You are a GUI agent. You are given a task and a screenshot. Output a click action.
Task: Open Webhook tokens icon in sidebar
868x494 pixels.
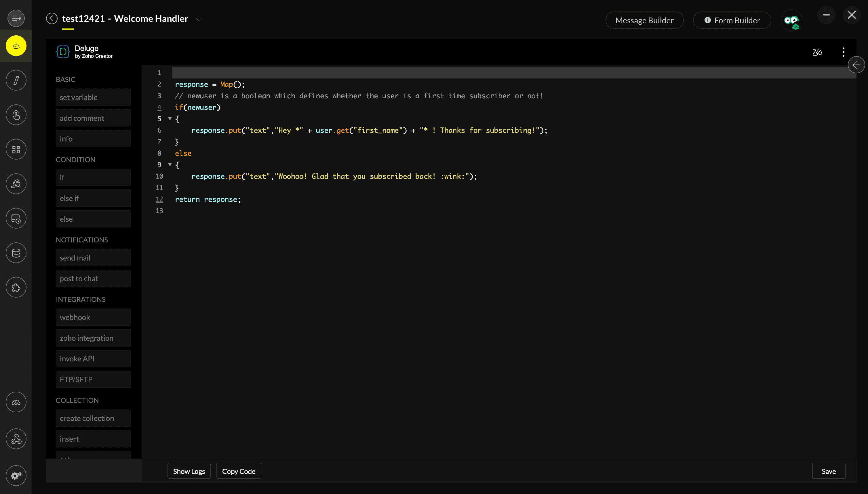[16, 439]
